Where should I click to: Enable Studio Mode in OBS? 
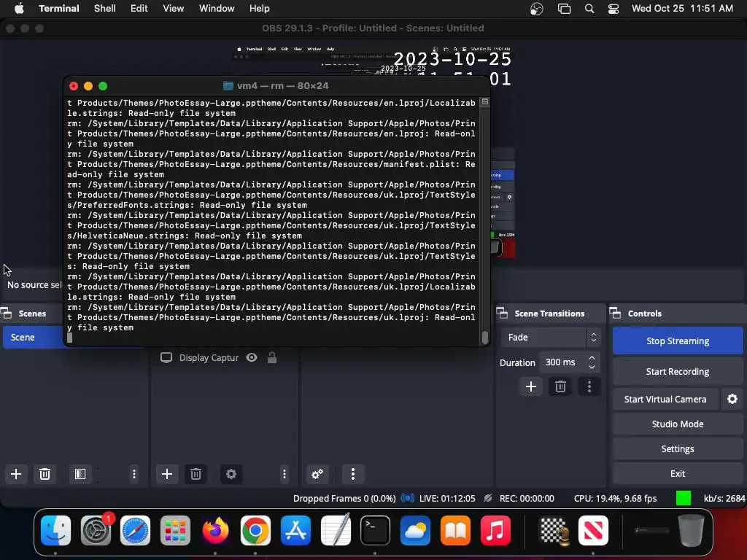click(x=678, y=424)
